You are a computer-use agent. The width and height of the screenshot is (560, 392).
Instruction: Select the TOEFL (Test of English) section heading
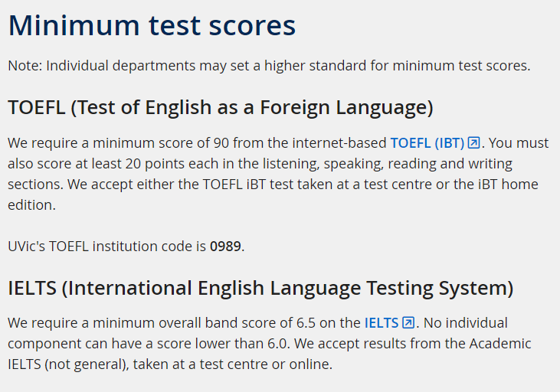[x=221, y=107]
